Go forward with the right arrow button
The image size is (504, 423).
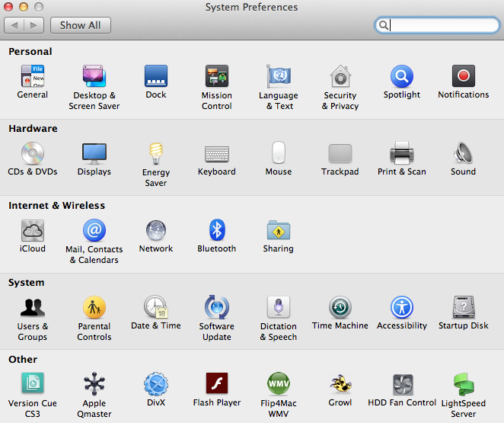pos(33,25)
